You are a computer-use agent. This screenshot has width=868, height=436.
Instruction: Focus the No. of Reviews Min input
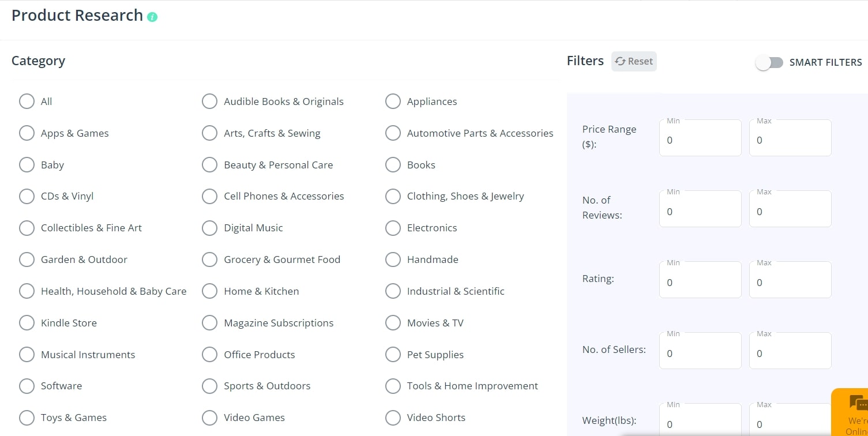tap(700, 209)
